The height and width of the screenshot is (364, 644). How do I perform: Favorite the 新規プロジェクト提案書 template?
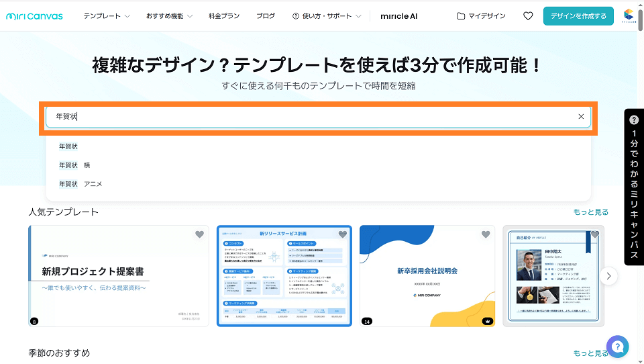199,234
